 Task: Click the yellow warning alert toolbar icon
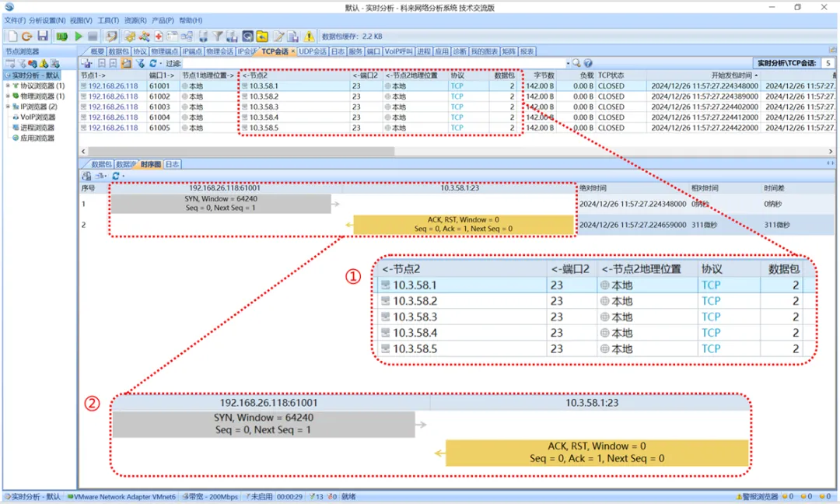click(310, 37)
